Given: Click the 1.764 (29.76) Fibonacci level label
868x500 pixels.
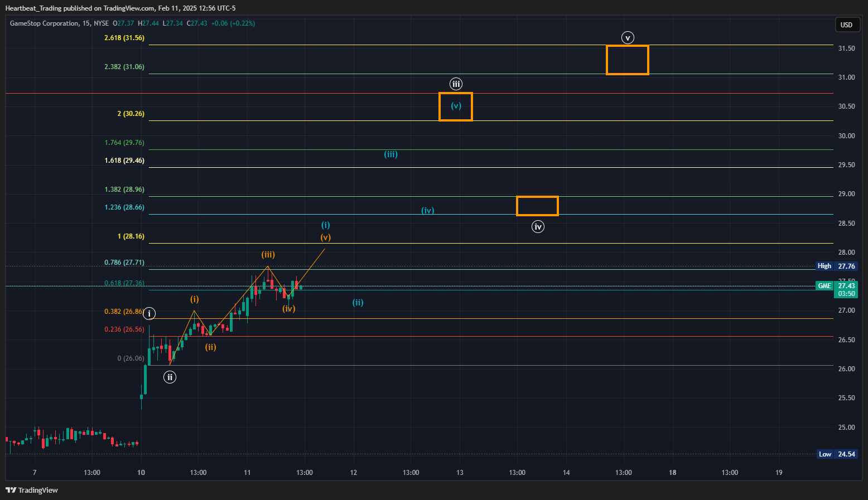Looking at the screenshot, I should tap(124, 143).
